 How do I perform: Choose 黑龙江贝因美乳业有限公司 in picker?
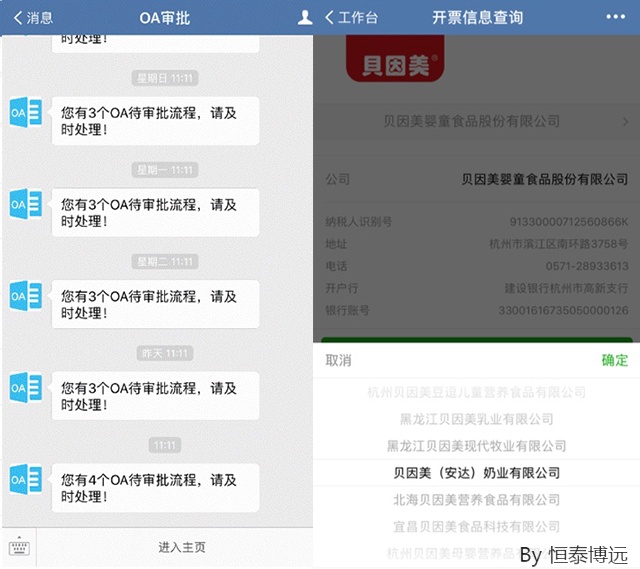[x=476, y=419]
